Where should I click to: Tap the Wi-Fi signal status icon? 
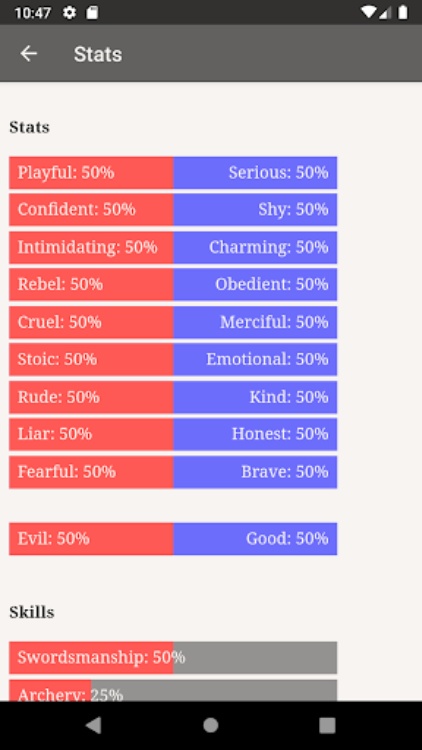click(x=368, y=12)
